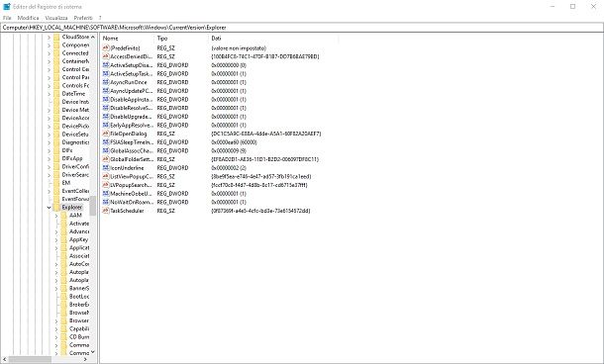Click the Registry Editor app icon in title bar
The height and width of the screenshot is (364, 604).
6,7
